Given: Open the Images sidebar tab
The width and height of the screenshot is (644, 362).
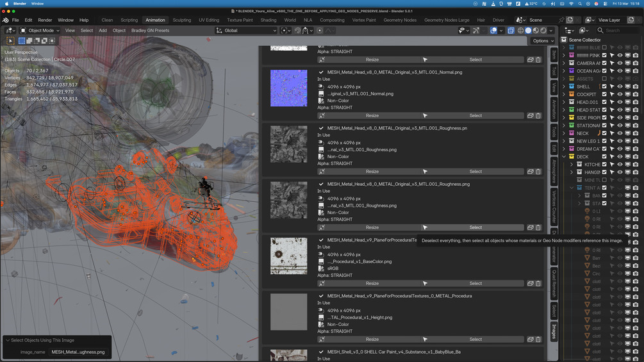Looking at the screenshot, I should pos(554,332).
